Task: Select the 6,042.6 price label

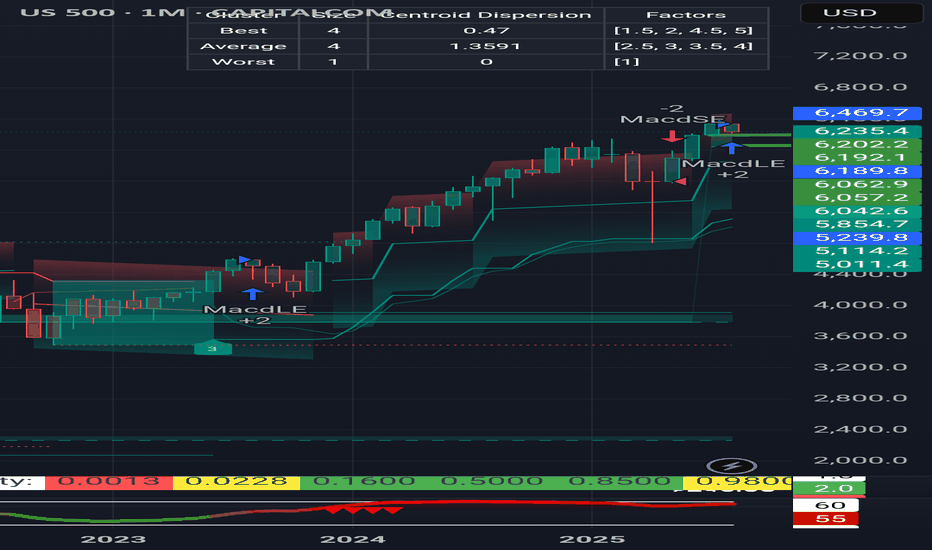Action: coord(857,210)
